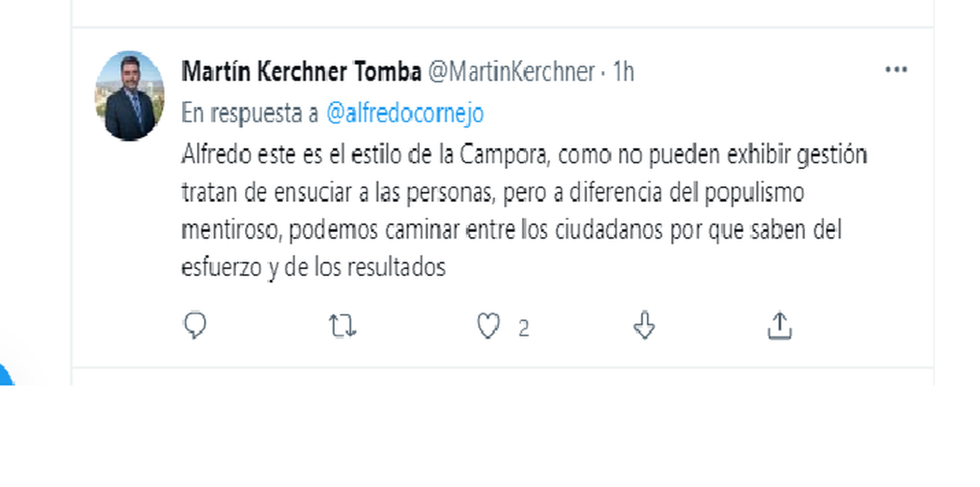Retweet Martín Kerchner's post

[342, 327]
